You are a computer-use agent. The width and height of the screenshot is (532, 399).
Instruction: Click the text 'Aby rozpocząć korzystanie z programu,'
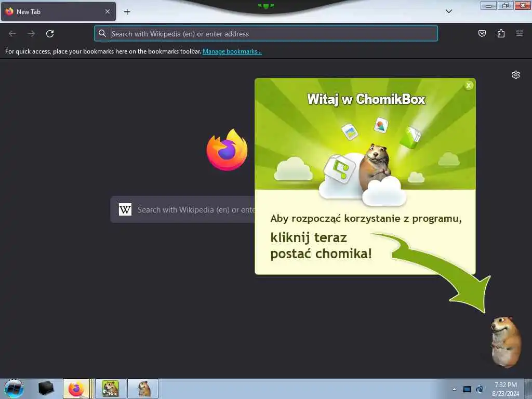pyautogui.click(x=366, y=219)
